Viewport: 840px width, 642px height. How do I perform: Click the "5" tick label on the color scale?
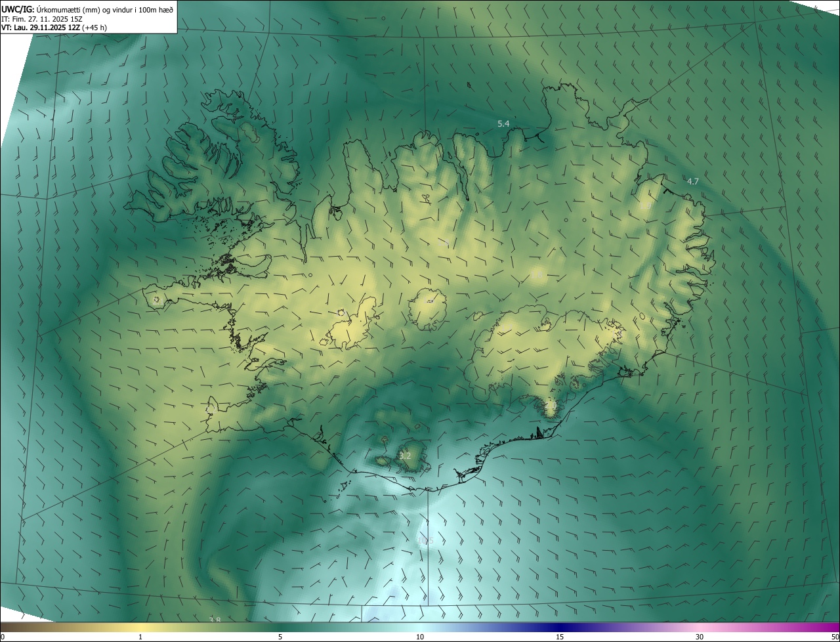click(x=280, y=637)
